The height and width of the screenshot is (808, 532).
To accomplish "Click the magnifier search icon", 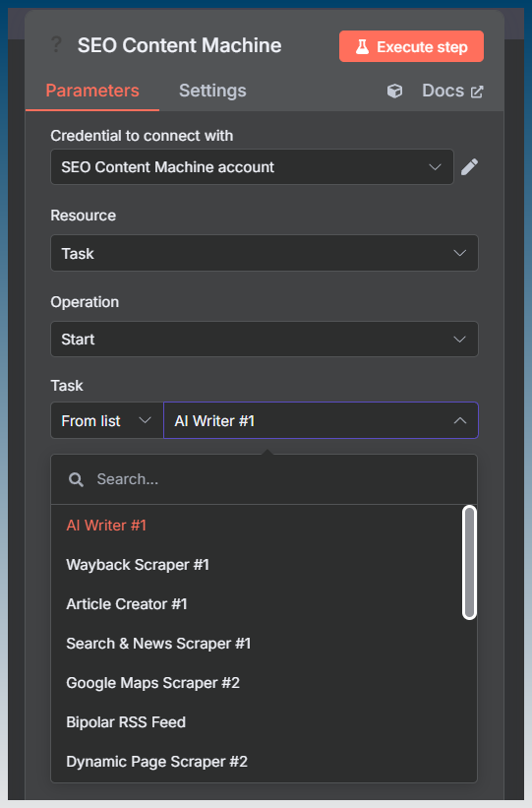I will tap(76, 479).
